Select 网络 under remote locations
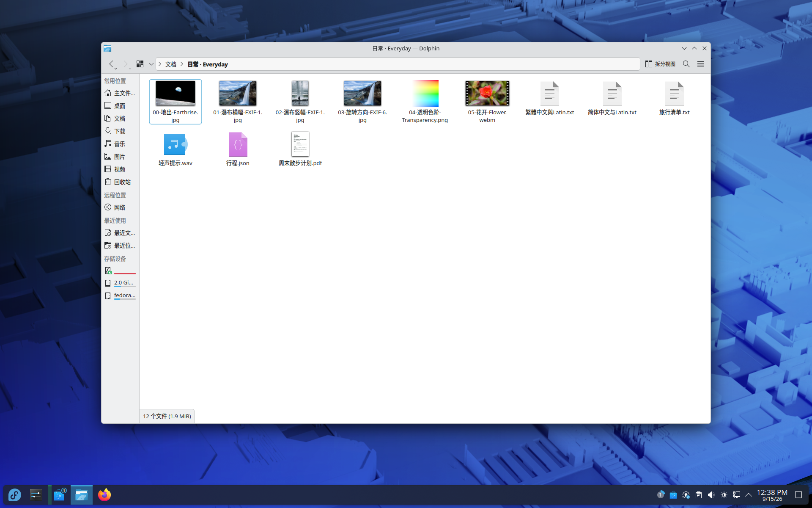 pyautogui.click(x=120, y=207)
